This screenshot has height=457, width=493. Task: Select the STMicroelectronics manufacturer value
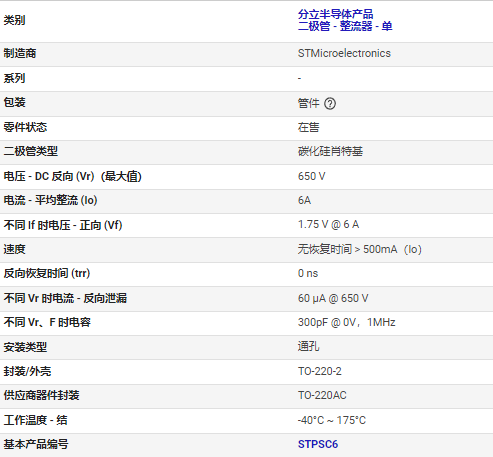click(x=344, y=53)
